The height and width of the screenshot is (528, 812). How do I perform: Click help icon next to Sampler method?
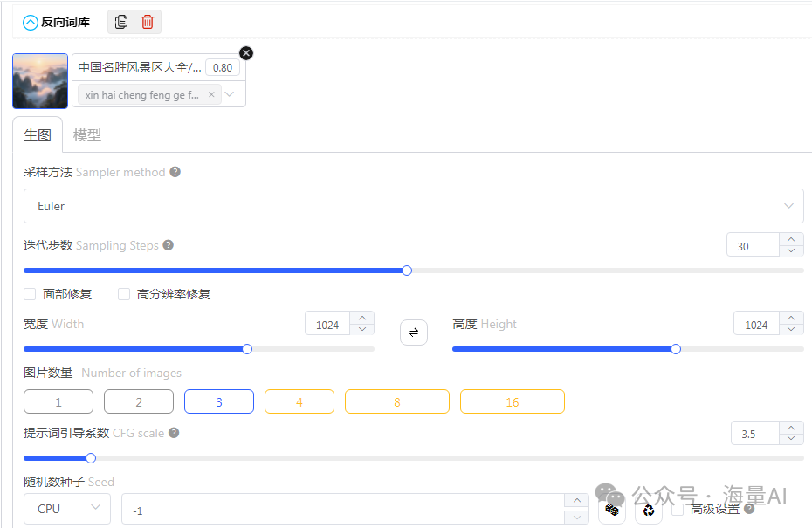pyautogui.click(x=175, y=172)
